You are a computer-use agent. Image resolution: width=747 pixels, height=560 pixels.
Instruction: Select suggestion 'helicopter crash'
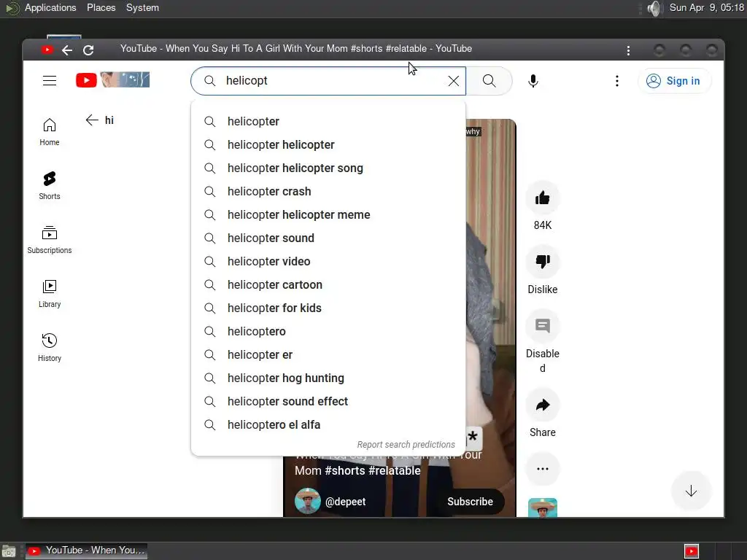(x=328, y=192)
